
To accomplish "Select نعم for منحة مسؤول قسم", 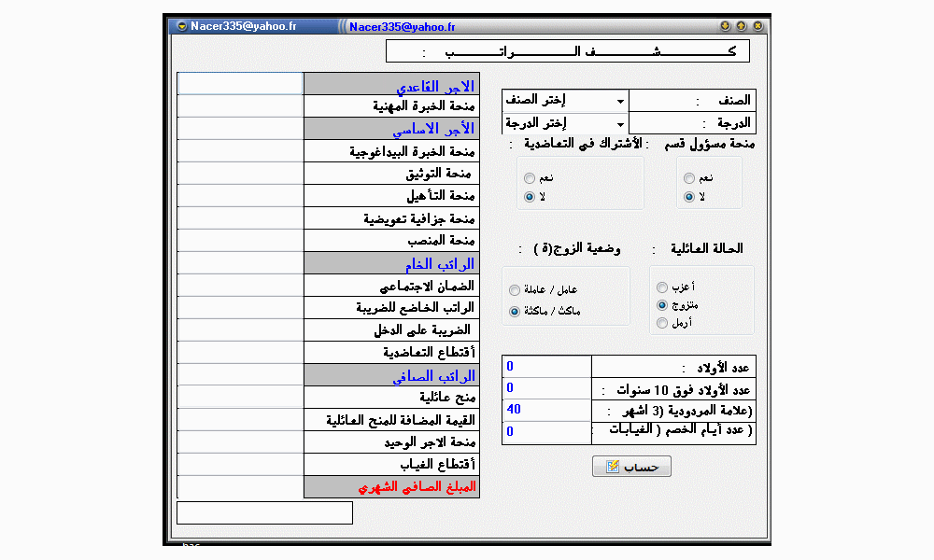I will (x=689, y=178).
